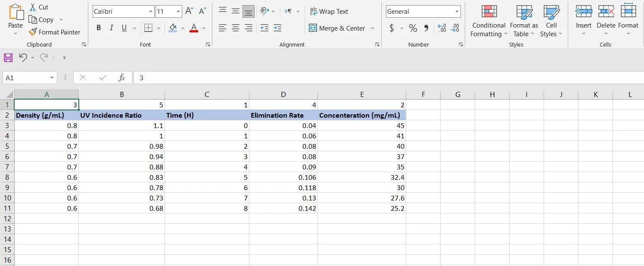Click the Paste clipboard icon
The image size is (644, 266).
point(16,12)
